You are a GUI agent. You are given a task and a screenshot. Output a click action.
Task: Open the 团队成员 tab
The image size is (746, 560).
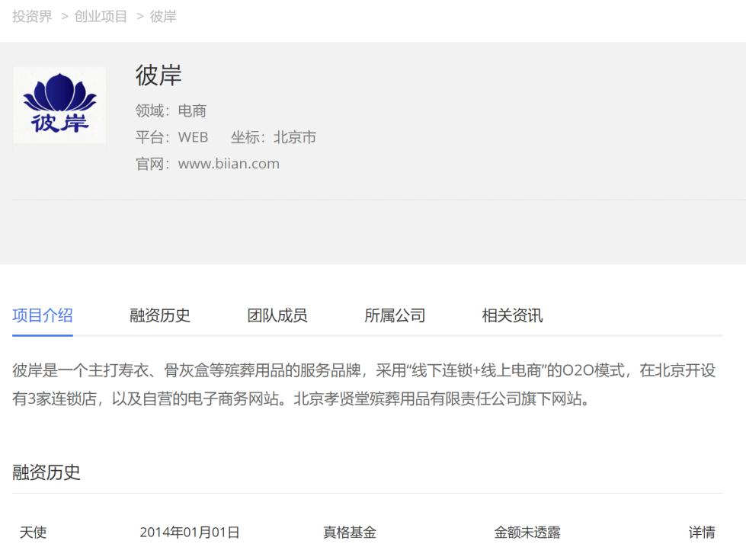point(277,315)
